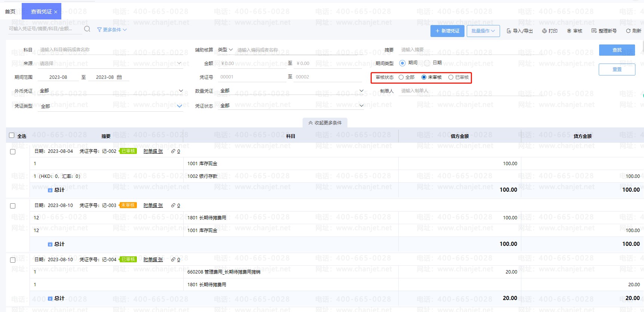This screenshot has height=312, width=644.
Task: Check the voucher 记-003 checkbox
Action: (x=13, y=206)
